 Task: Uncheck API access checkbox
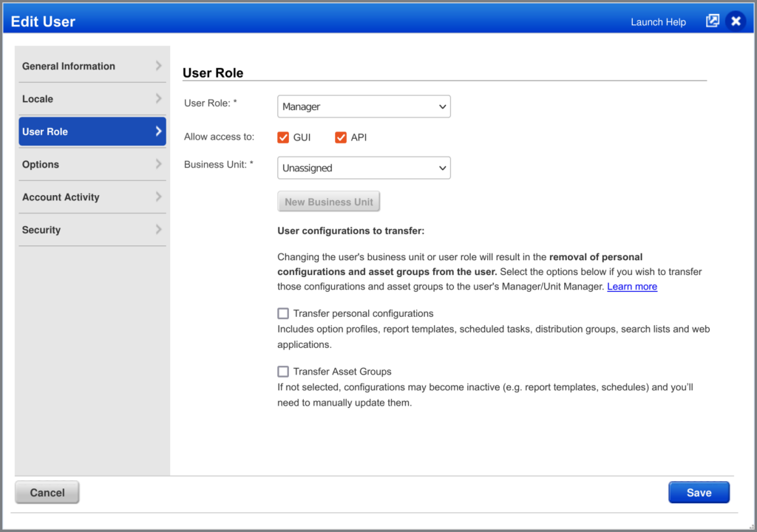point(340,137)
